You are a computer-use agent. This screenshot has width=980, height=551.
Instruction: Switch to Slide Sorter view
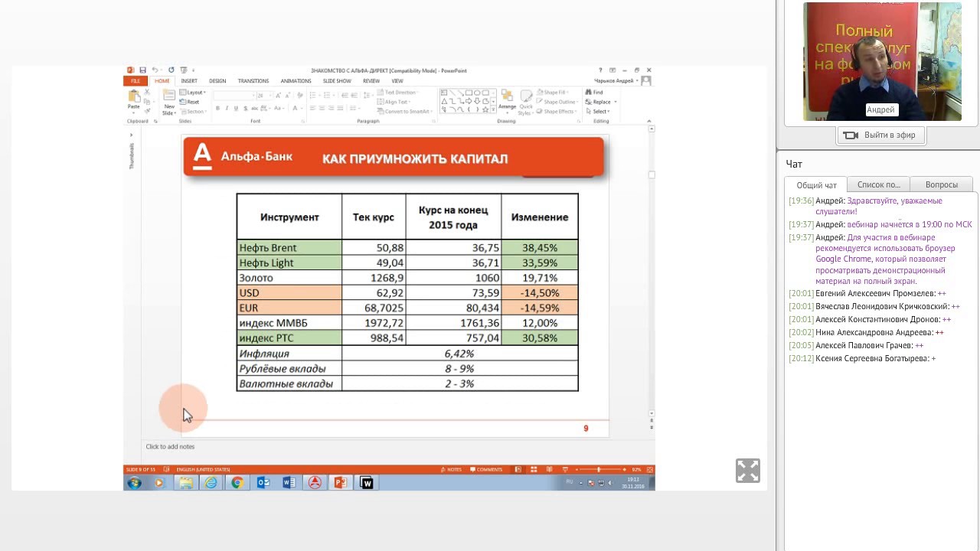(534, 469)
